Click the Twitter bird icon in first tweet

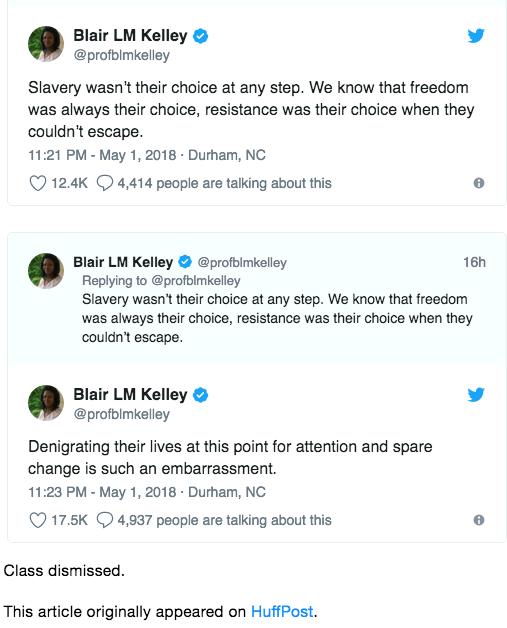pos(475,36)
